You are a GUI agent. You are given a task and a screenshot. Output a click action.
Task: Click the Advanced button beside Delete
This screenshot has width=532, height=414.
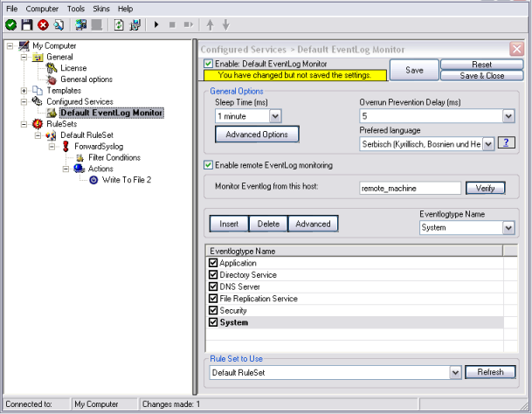tap(313, 224)
